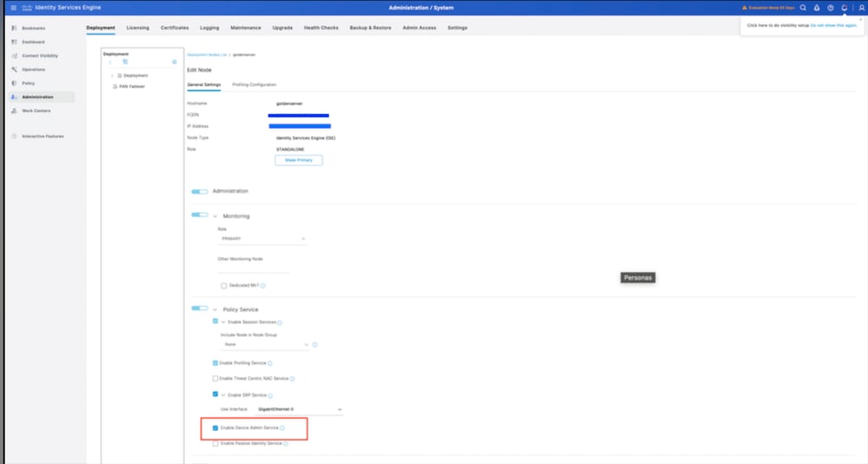Image resolution: width=868 pixels, height=464 pixels.
Task: Click the tree view icon in Deployment panel
Action: pos(125,62)
